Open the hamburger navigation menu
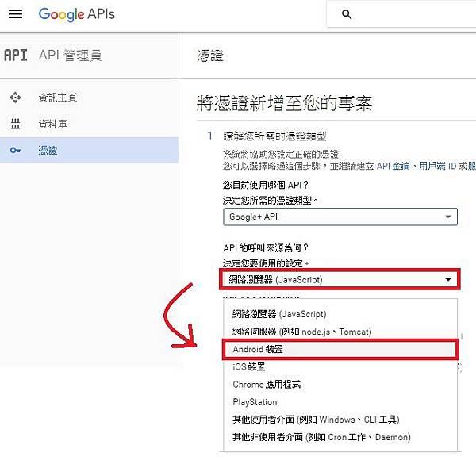Image resolution: width=476 pixels, height=460 pixels. [x=15, y=14]
